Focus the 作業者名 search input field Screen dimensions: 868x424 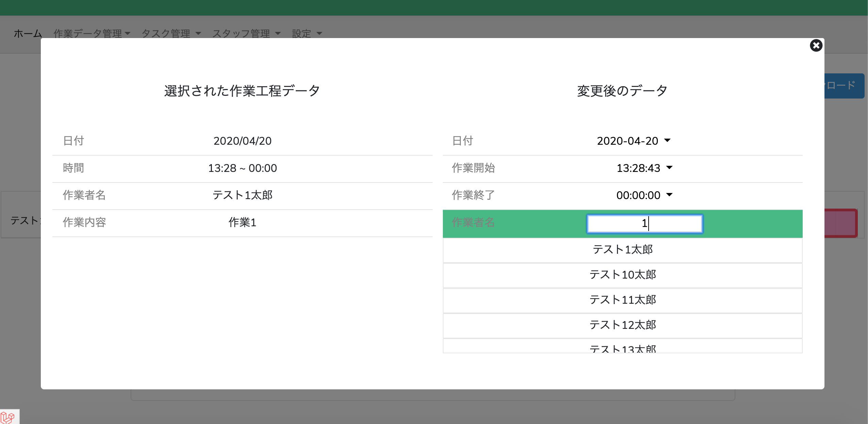click(x=644, y=224)
